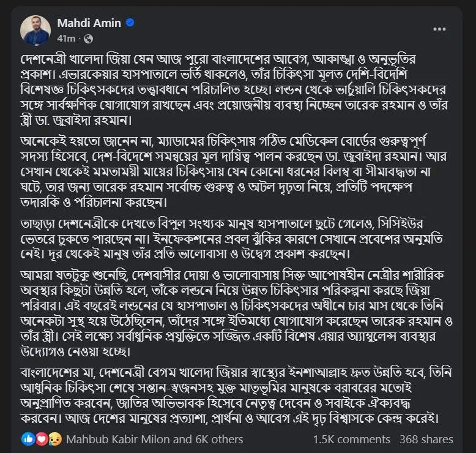Click the red heart Love reaction icon
Viewport: 476px width, 453px height.
(40, 439)
